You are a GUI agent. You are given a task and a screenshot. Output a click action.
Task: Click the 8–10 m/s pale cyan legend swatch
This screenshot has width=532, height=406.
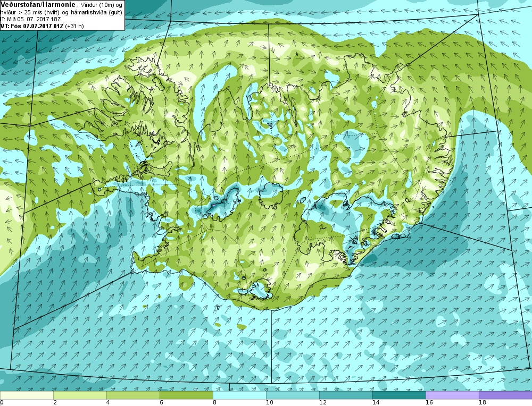click(x=239, y=395)
